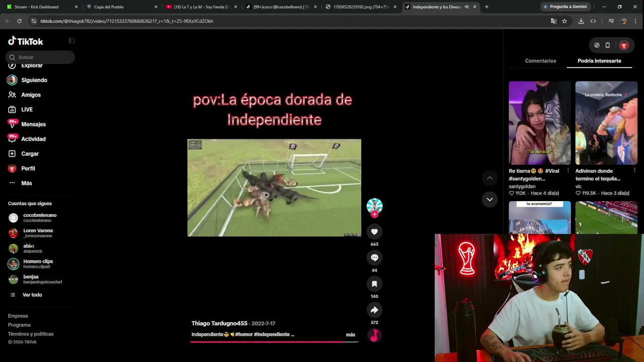The image size is (644, 362).
Task: Open the Chrome three-dot menu
Action: click(636, 21)
